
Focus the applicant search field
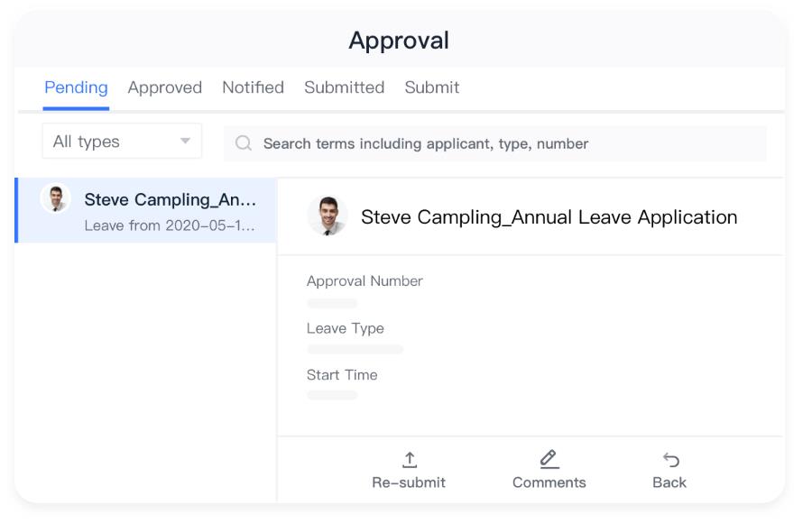pos(495,143)
